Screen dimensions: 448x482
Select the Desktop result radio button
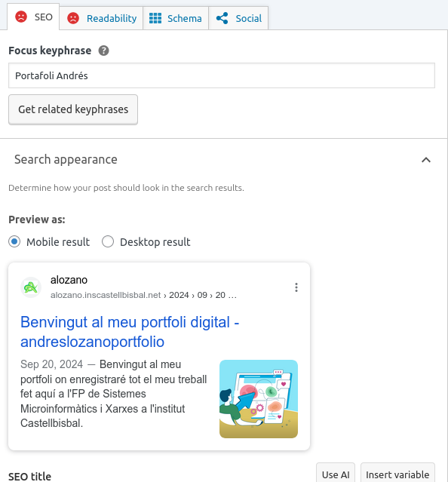(x=108, y=241)
